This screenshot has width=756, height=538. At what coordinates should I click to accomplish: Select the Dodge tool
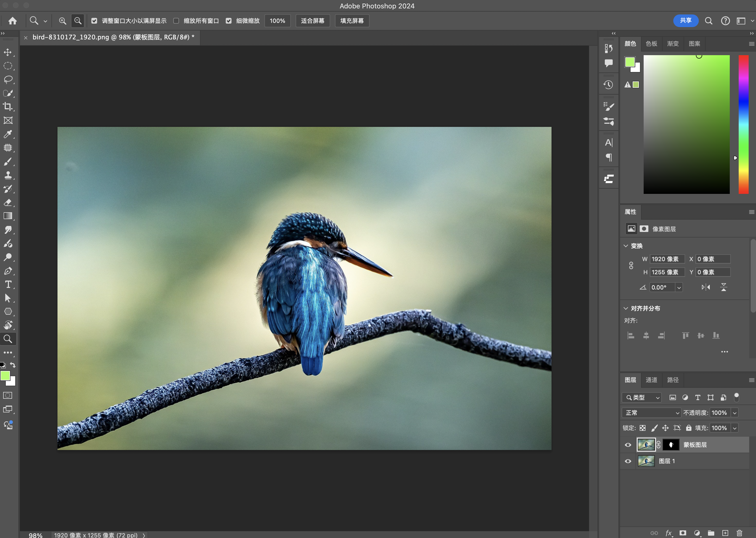tap(8, 257)
